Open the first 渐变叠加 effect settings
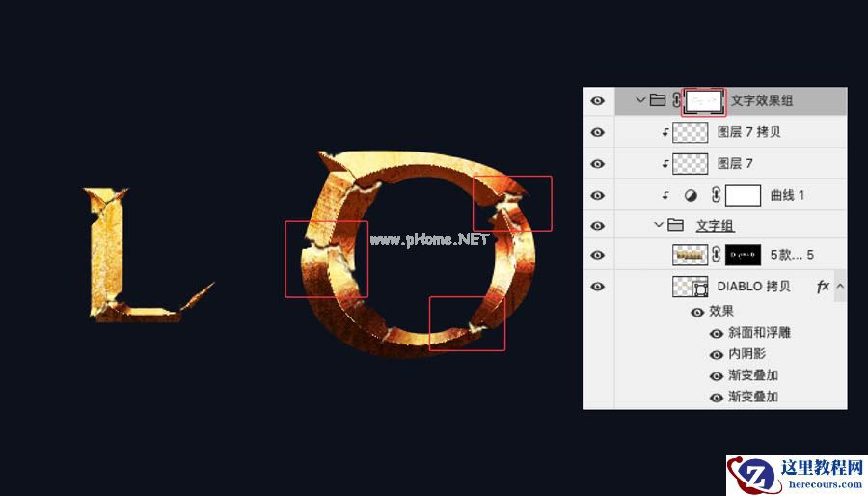This screenshot has height=496, width=868. (x=753, y=376)
